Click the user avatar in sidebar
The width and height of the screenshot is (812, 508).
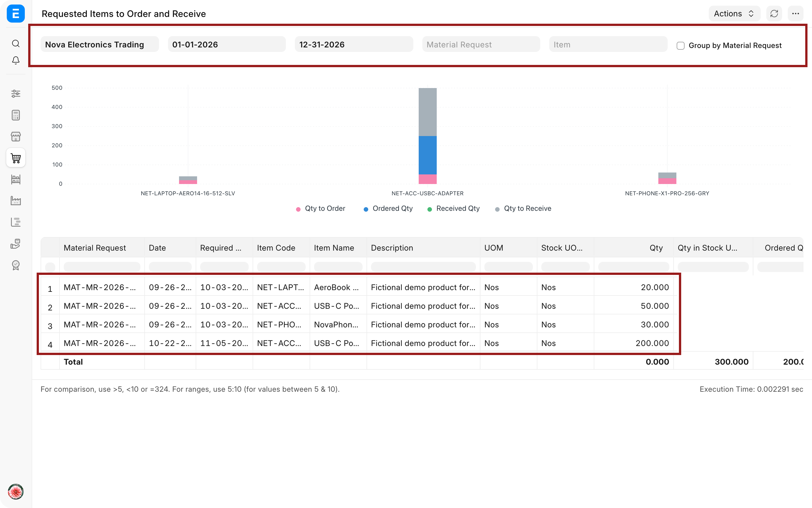pos(16,492)
